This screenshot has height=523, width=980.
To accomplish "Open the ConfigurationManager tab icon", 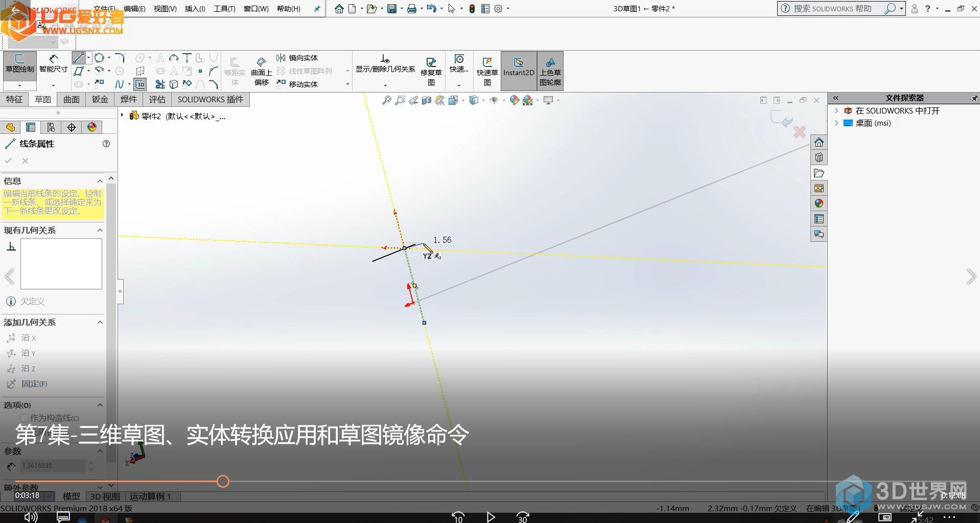I will pyautogui.click(x=51, y=127).
